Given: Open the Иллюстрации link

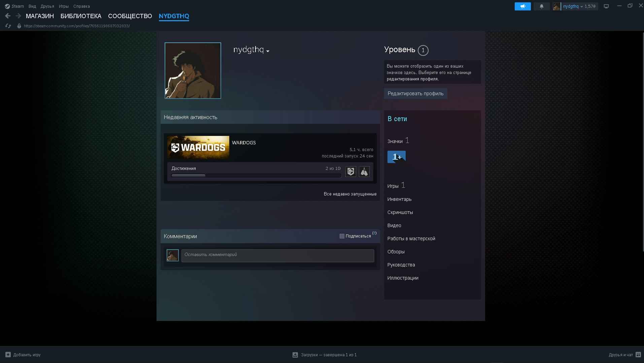Looking at the screenshot, I should tap(403, 278).
